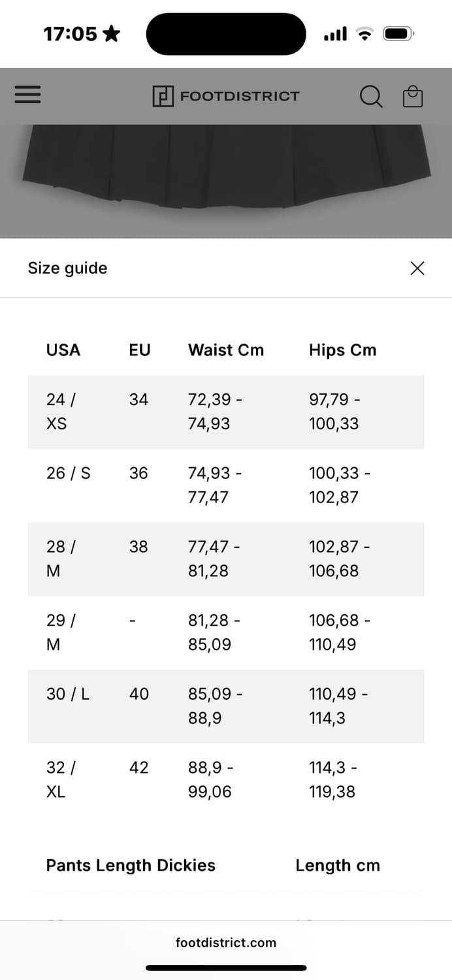Screen dimensions: 452x980
Task: Close the Size guide panel
Action: point(417,268)
